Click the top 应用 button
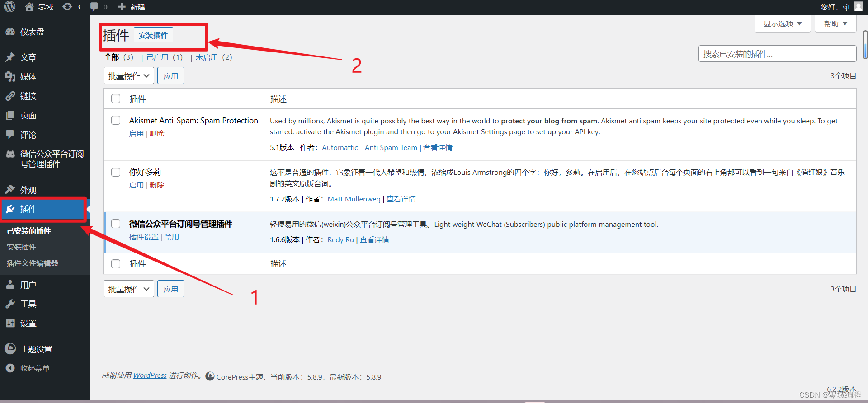Screen dimensions: 868x403 tap(171, 75)
